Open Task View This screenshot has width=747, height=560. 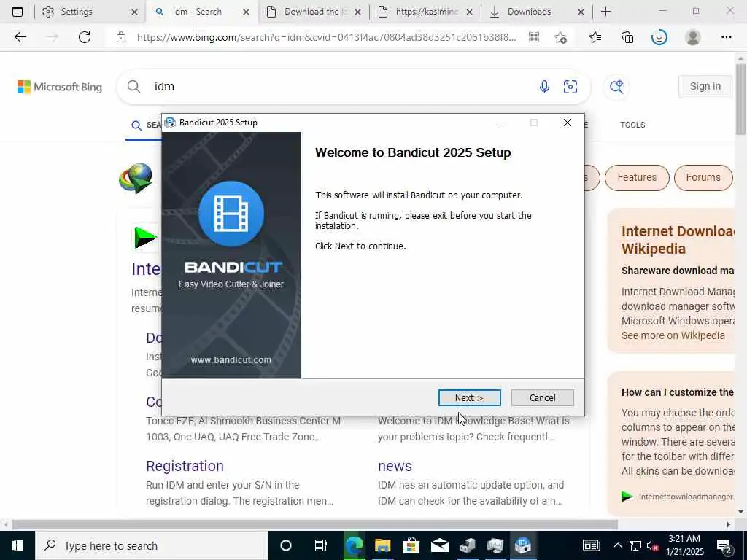[321, 545]
